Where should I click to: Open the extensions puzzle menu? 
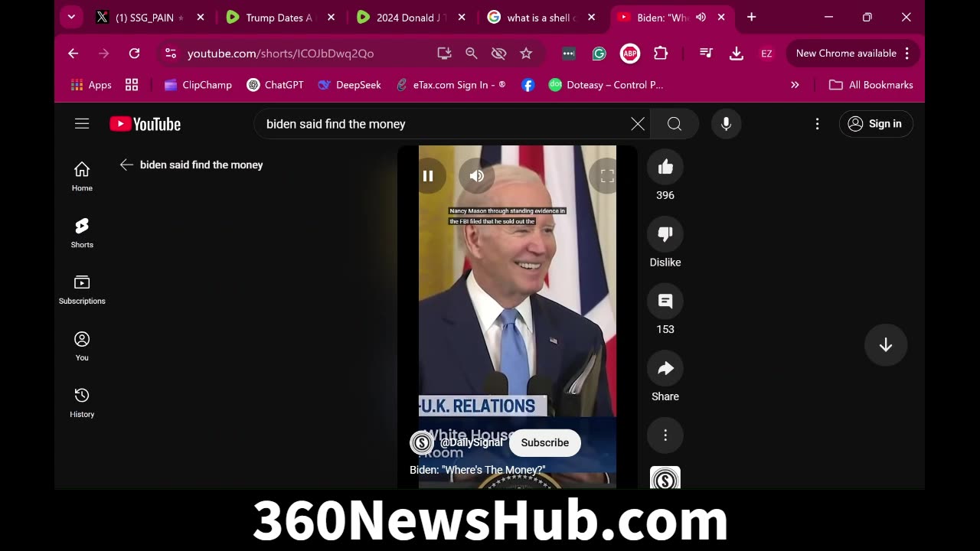[661, 53]
